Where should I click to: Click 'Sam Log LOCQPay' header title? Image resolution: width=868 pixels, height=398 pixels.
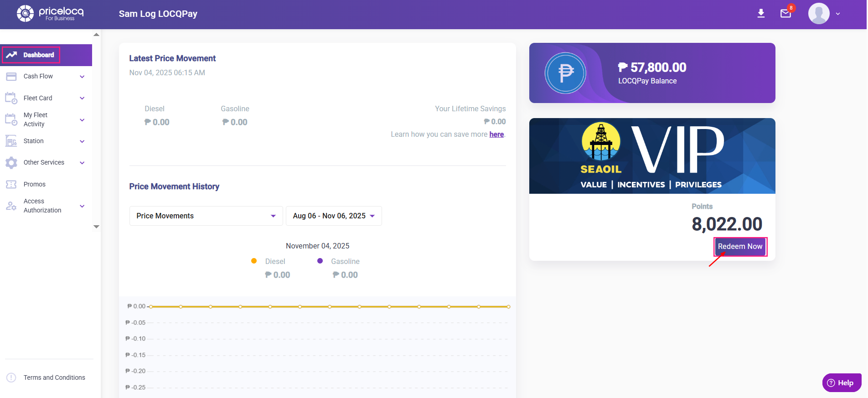point(158,14)
